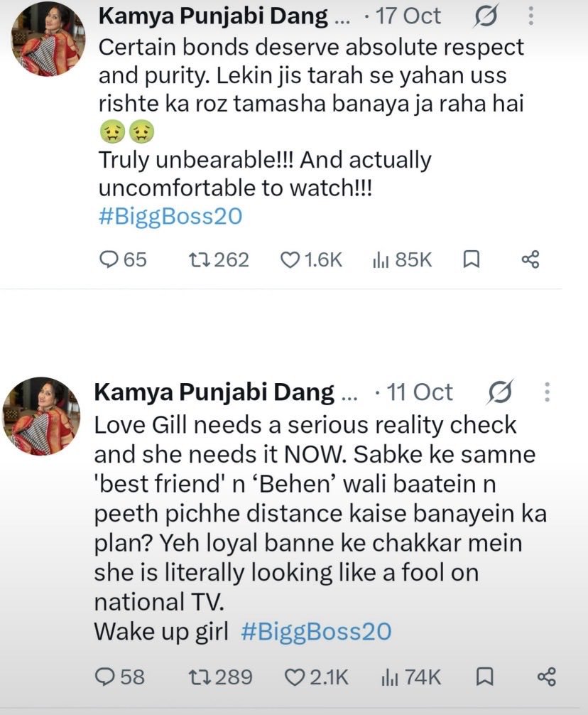This screenshot has width=588, height=715.
Task: Open Kamya Punjabi Dang name on 11 Oct tweet
Action: tap(214, 392)
